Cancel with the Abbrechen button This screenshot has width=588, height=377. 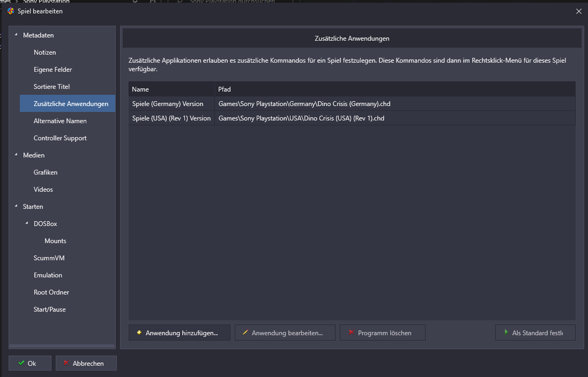click(86, 363)
